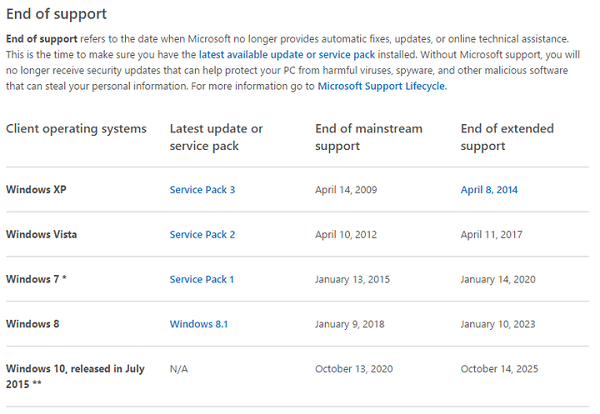The width and height of the screenshot is (600, 414).
Task: Select the Windows XP row label
Action: click(x=35, y=189)
